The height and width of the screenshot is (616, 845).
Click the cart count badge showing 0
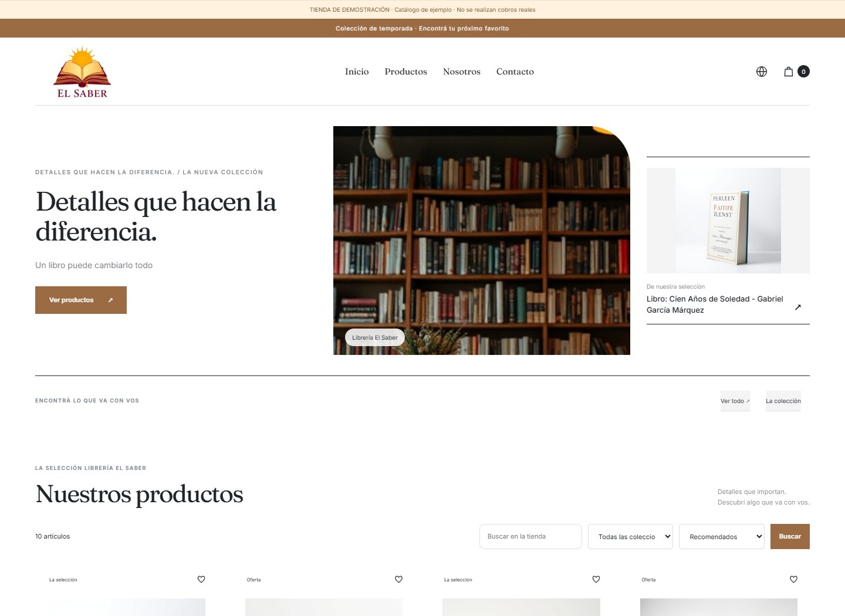click(x=803, y=72)
